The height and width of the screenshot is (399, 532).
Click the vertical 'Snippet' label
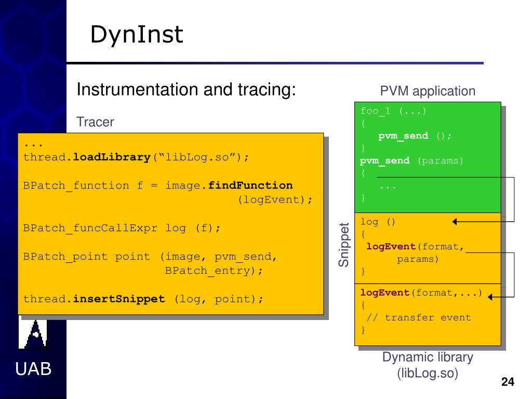[344, 245]
